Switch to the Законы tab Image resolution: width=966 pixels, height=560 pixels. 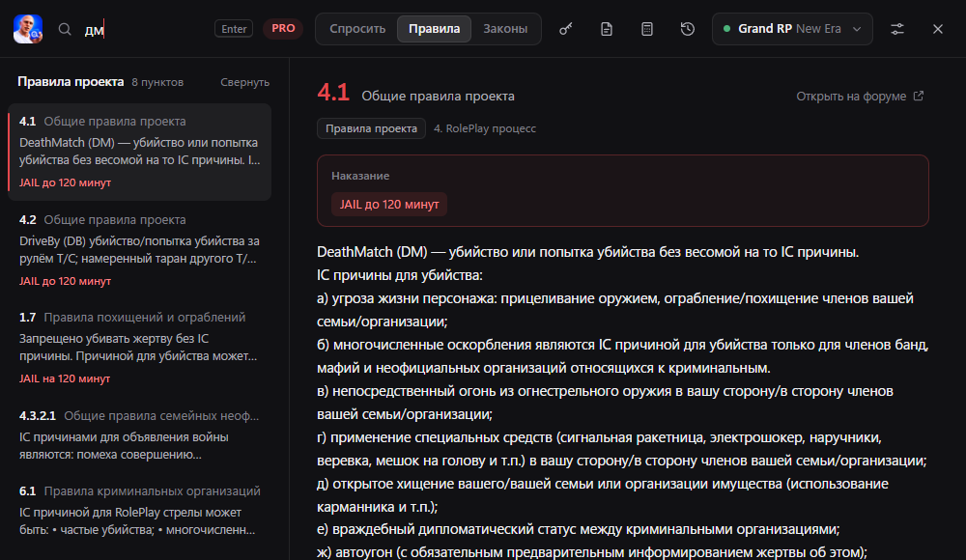pos(505,29)
